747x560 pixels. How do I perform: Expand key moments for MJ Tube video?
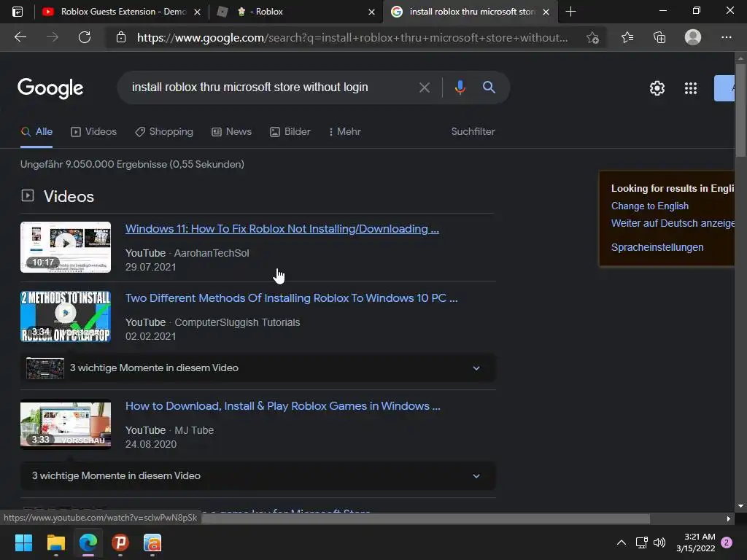coord(258,475)
